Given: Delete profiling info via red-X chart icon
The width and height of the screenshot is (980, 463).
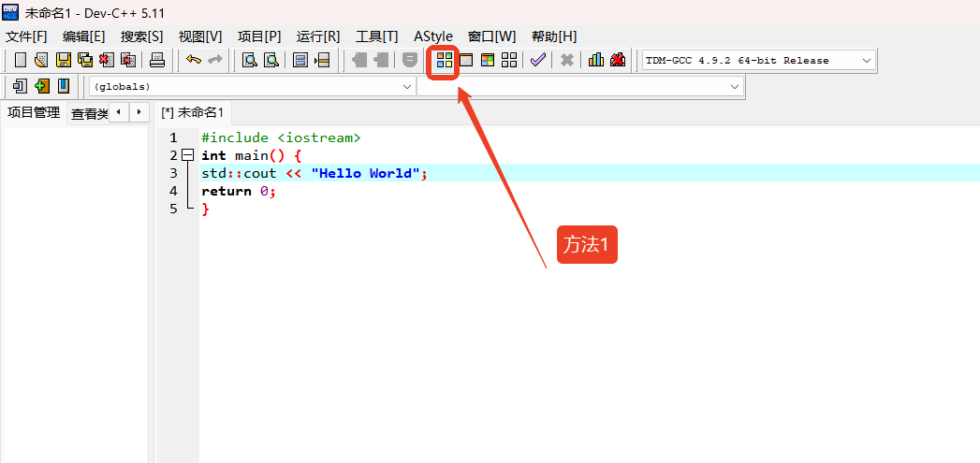Looking at the screenshot, I should (x=618, y=60).
